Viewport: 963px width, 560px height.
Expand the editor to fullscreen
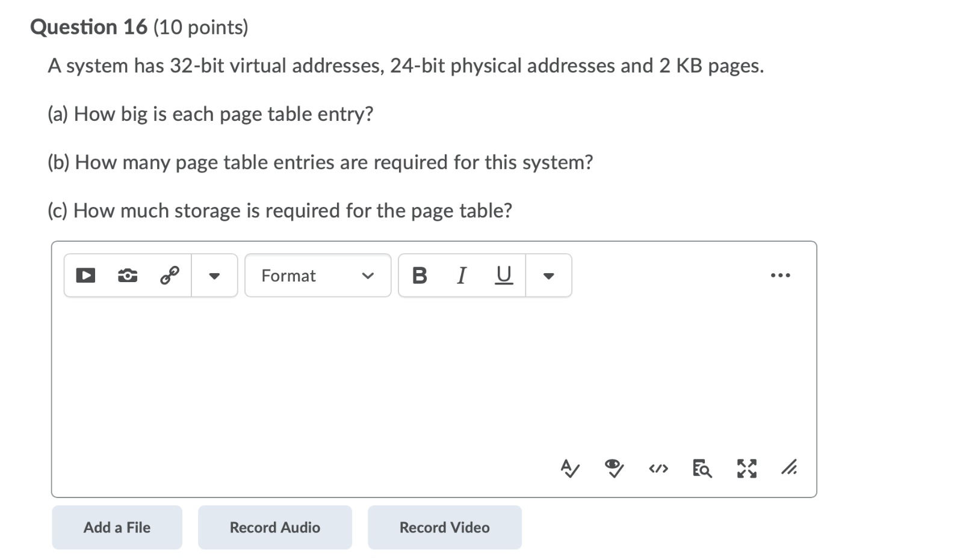[x=746, y=469]
